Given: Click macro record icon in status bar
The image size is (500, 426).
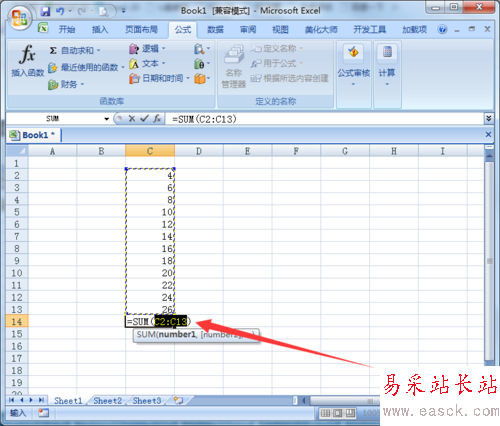Looking at the screenshot, I should (43, 413).
